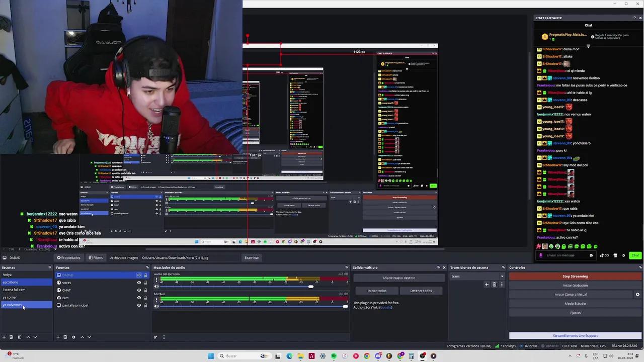Image resolution: width=644 pixels, height=362 pixels.
Task: Open chat settings gear icon
Action: point(624,255)
